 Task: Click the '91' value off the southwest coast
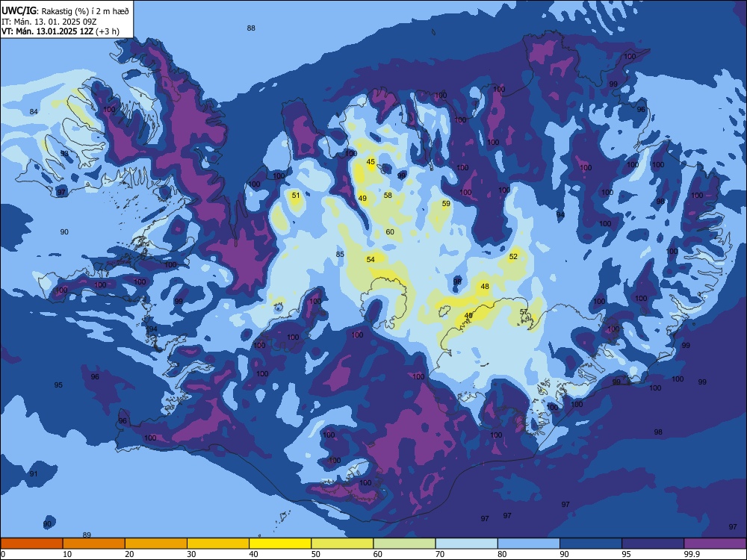click(x=34, y=474)
